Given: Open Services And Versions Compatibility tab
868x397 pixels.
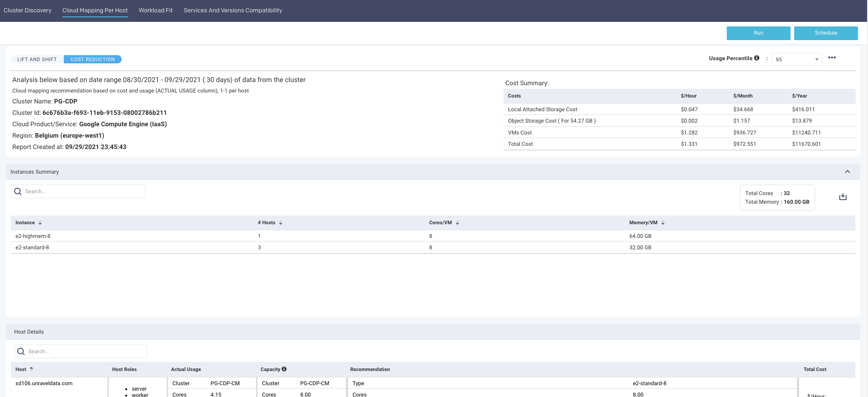Looking at the screenshot, I should [x=233, y=10].
